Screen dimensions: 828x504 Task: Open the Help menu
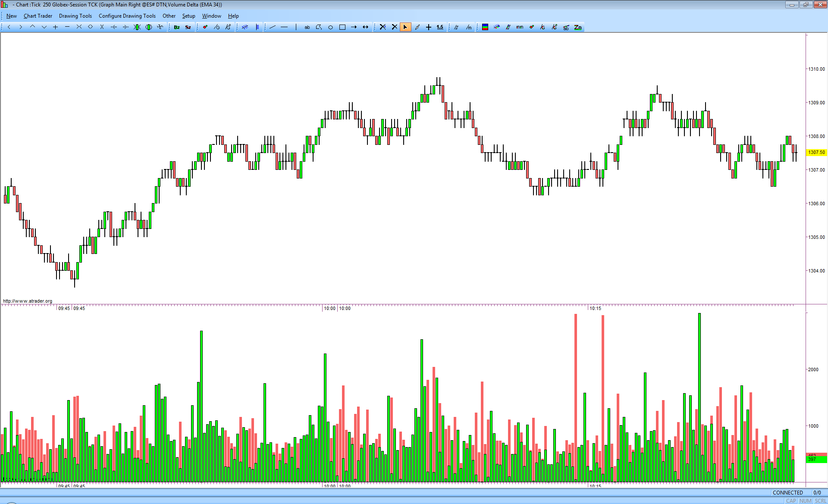tap(233, 16)
